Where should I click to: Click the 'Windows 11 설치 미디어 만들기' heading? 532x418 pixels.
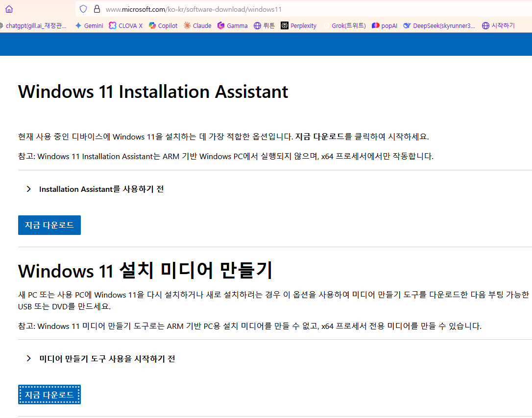click(x=145, y=271)
